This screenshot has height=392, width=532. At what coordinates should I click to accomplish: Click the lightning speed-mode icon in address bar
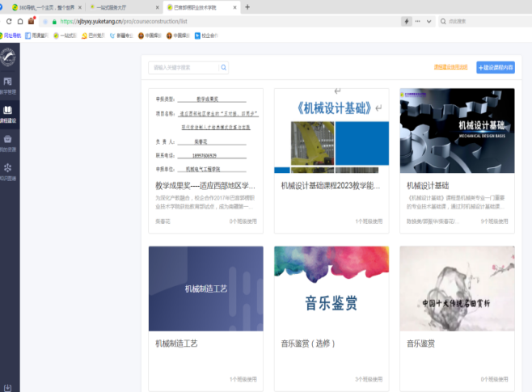point(406,22)
